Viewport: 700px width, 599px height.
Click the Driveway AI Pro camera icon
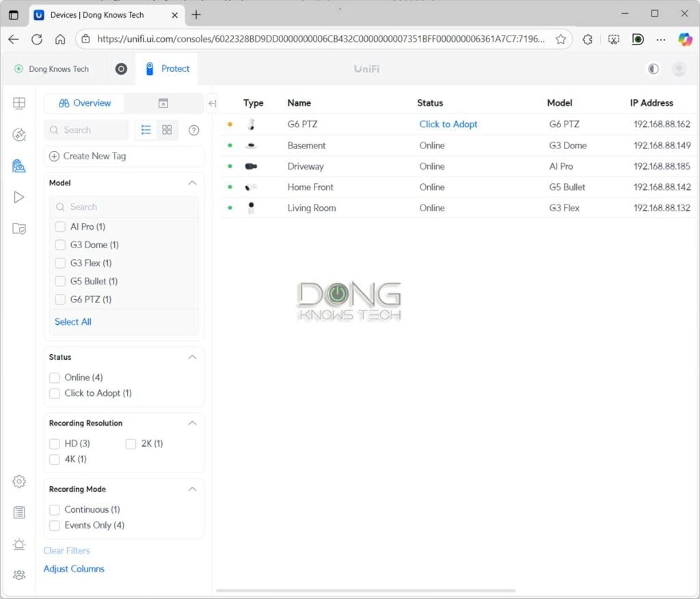click(252, 166)
